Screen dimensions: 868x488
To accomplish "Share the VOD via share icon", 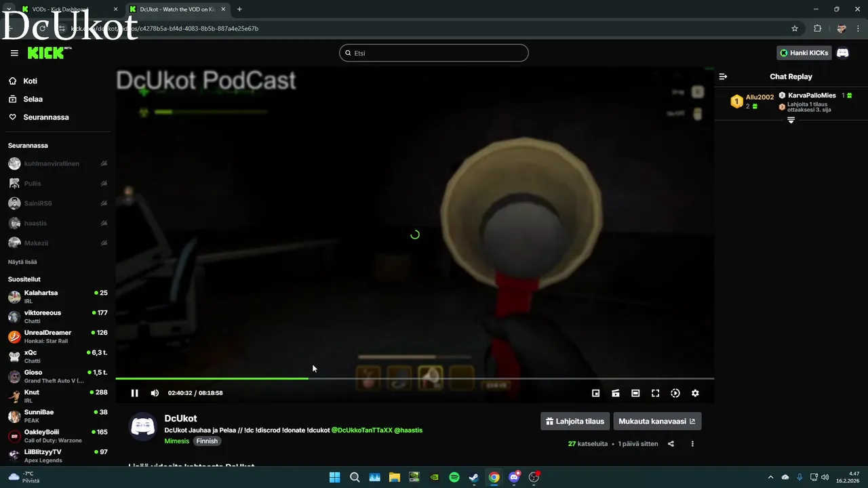I will click(671, 444).
